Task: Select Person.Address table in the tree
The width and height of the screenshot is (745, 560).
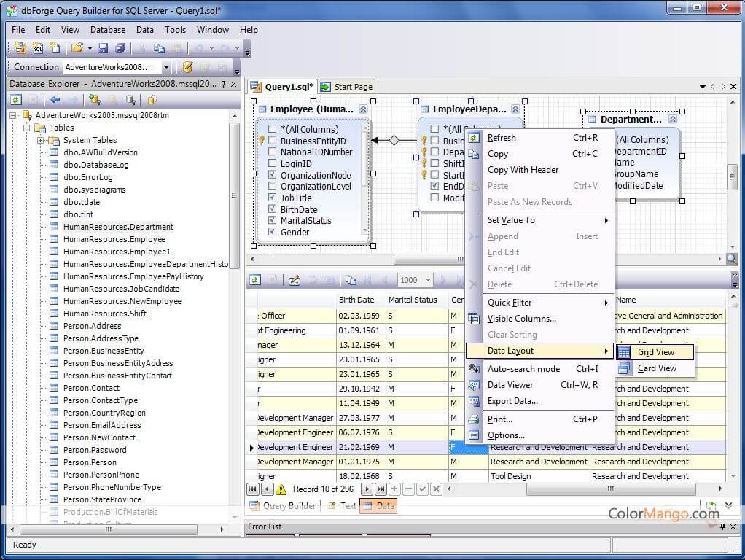Action: (x=92, y=326)
